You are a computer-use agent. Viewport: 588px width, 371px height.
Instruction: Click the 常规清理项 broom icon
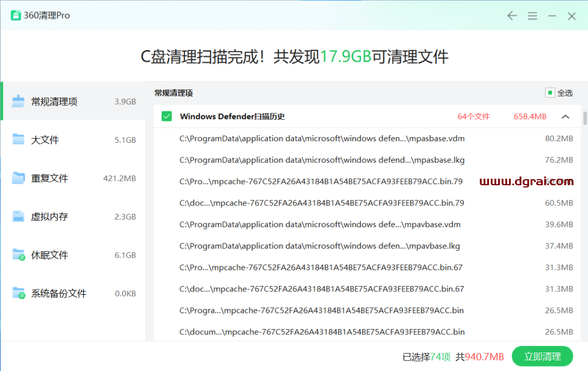pyautogui.click(x=18, y=101)
